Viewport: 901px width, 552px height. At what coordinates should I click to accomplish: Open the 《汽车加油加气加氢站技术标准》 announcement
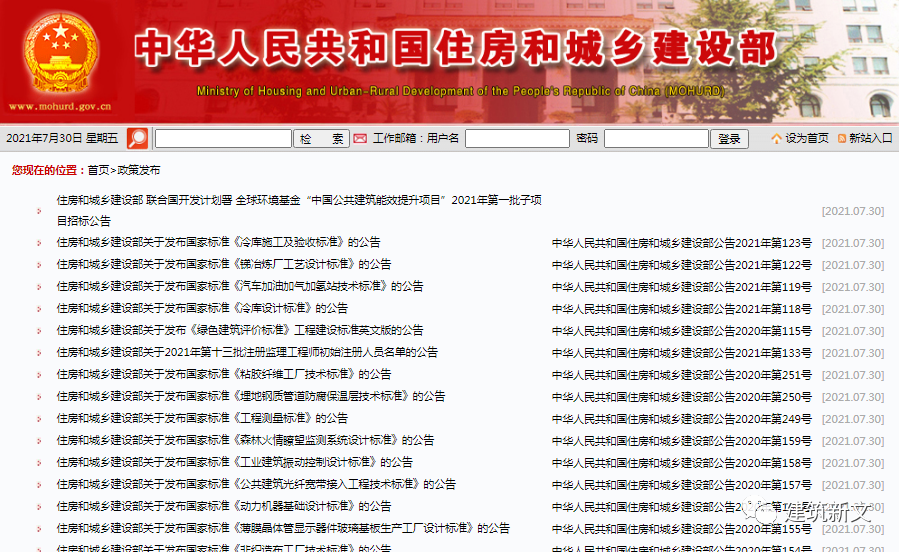click(x=240, y=286)
